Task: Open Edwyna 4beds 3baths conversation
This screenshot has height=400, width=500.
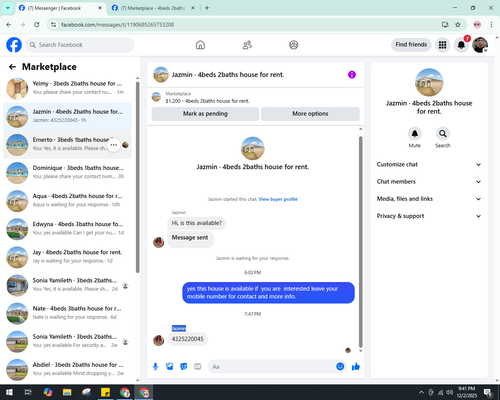Action: (x=67, y=229)
